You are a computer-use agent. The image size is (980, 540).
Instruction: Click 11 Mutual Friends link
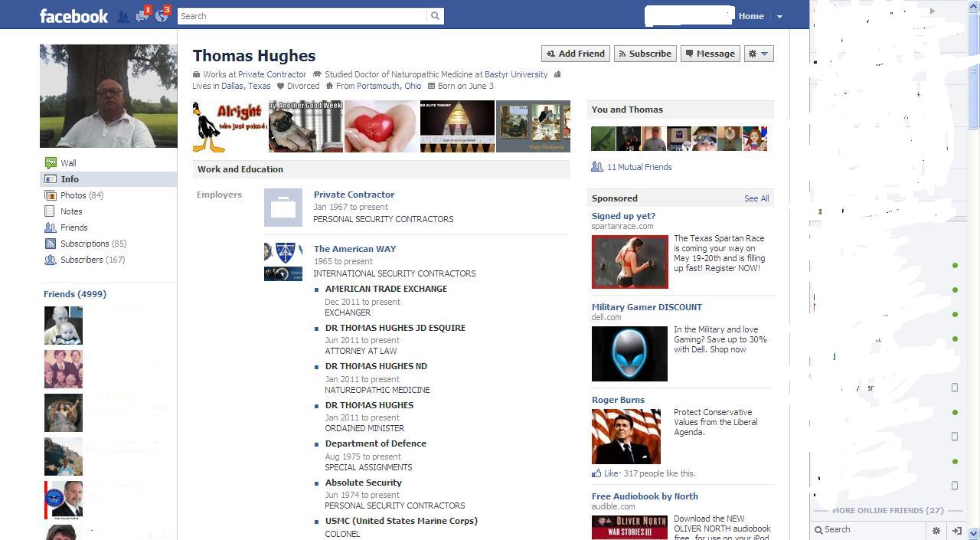pyautogui.click(x=639, y=167)
